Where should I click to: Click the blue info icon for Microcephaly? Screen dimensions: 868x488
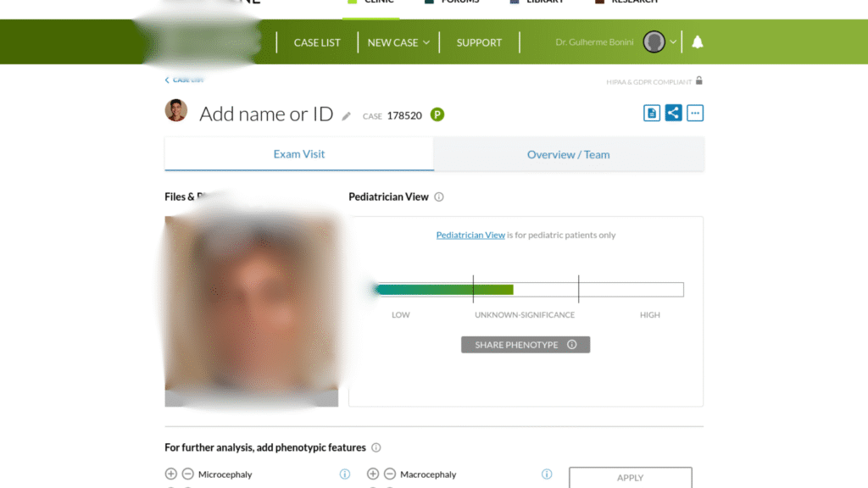pyautogui.click(x=345, y=474)
